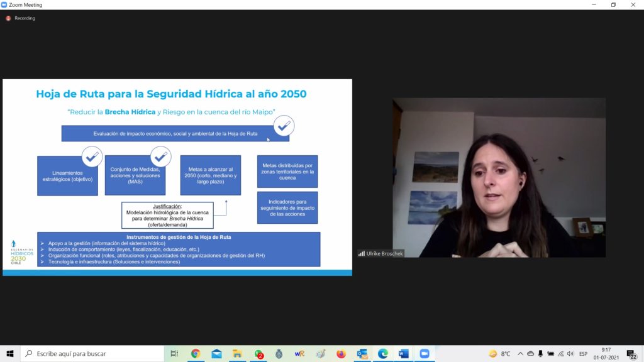Viewport: 644px width, 362px height.
Task: Click checkmark above Conjunto de Medidas box
Action: [x=161, y=156]
